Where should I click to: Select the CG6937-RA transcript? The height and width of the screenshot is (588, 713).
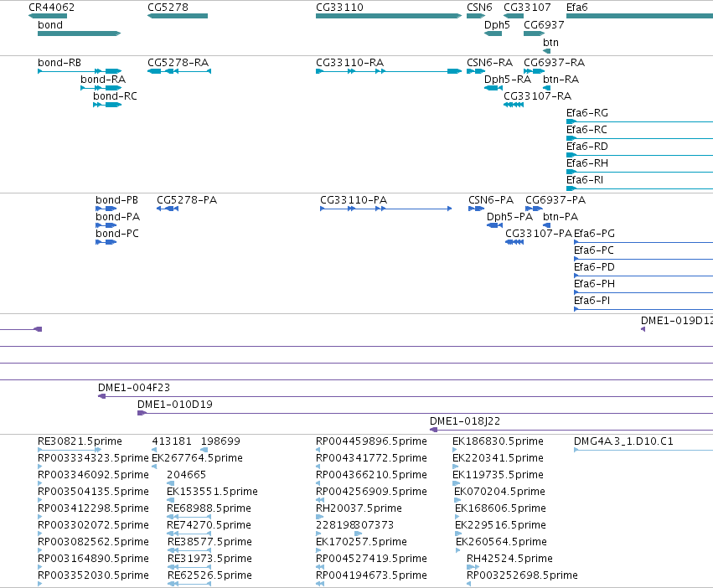point(534,71)
